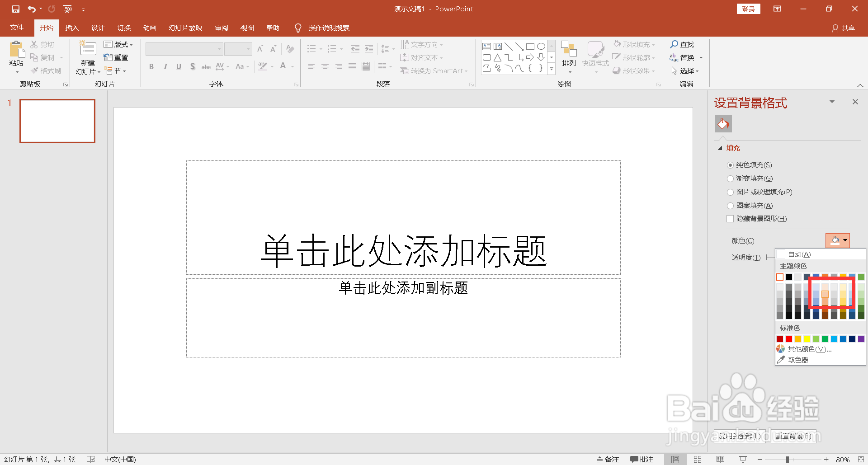The image size is (868, 465).
Task: Click the fill paint bucket icon in the format pane
Action: click(x=723, y=124)
